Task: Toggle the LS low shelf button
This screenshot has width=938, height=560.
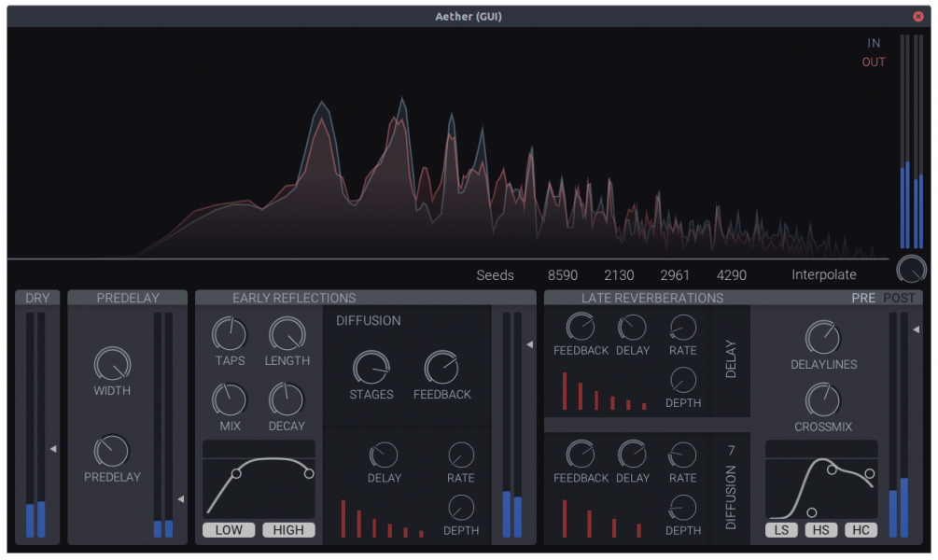Action: [x=781, y=530]
